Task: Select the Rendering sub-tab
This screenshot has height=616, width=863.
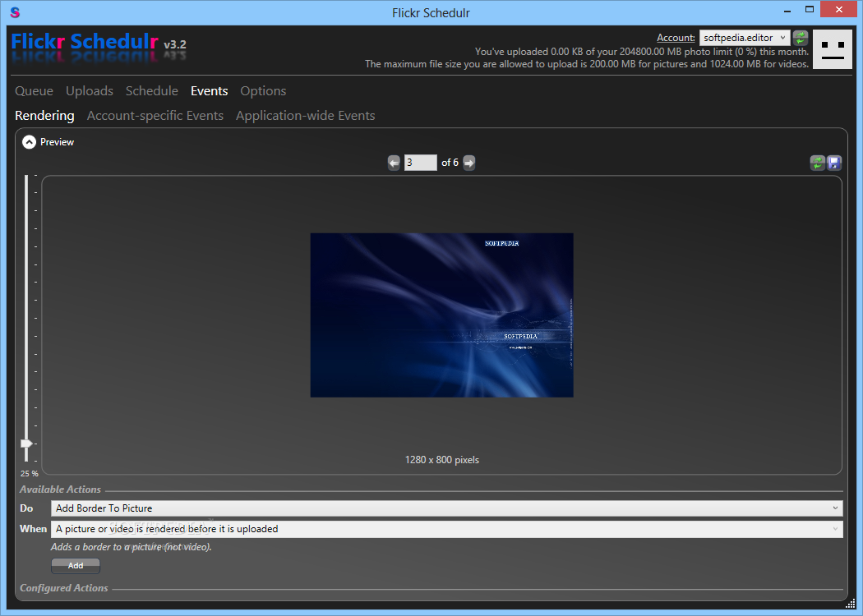Action: pos(44,116)
